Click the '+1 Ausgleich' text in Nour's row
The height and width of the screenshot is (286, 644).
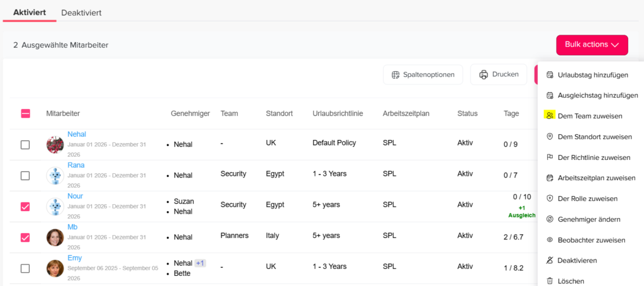click(521, 212)
